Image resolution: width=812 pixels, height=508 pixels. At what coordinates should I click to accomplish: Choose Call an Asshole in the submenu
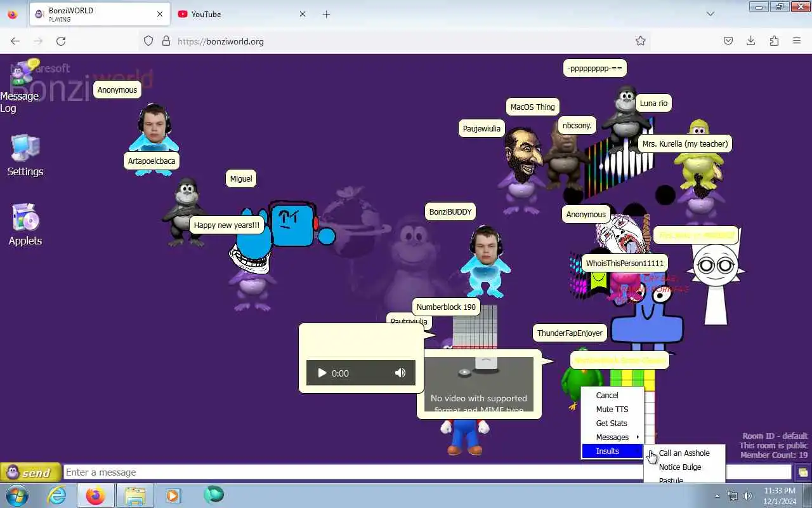684,453
